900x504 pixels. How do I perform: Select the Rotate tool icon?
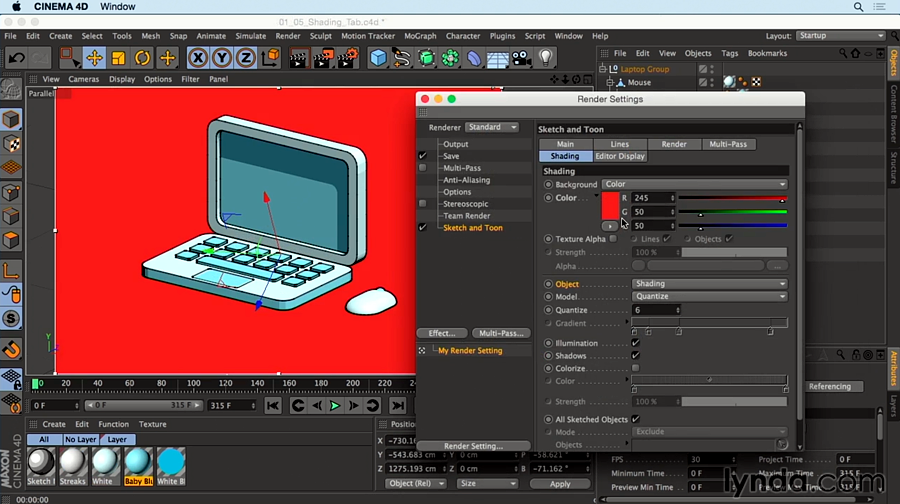142,58
